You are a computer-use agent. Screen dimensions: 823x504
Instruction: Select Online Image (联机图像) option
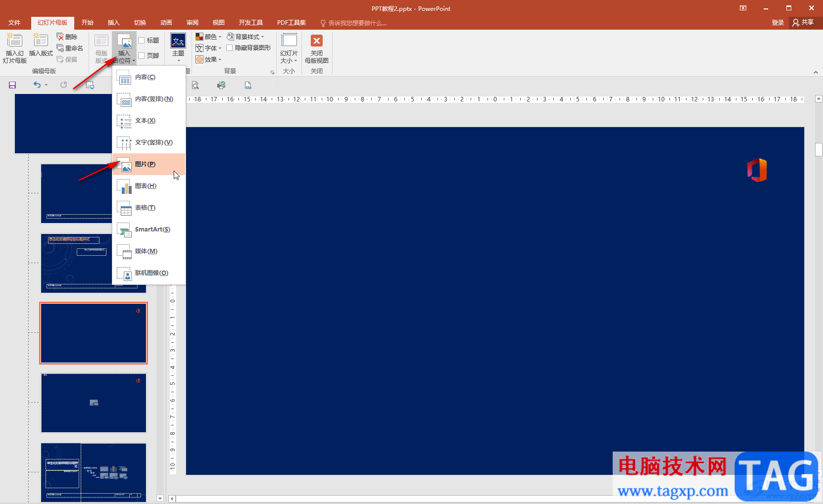point(149,273)
